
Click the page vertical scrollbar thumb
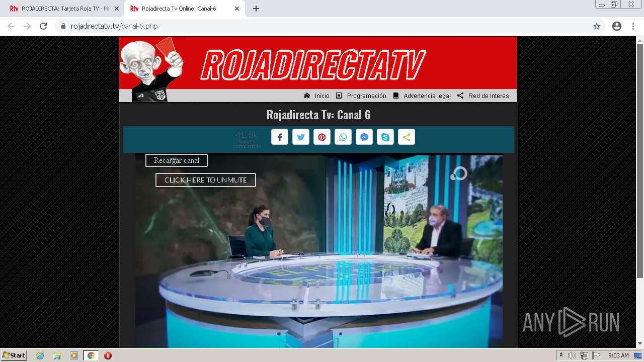click(x=640, y=161)
